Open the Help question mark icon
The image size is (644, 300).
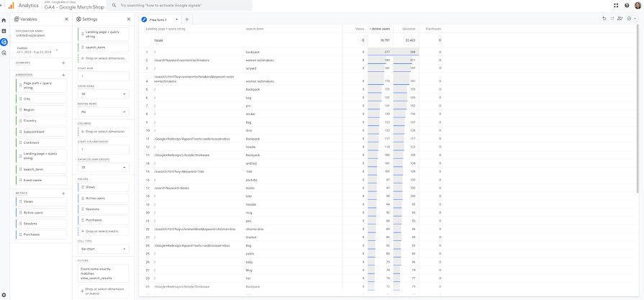[627, 5]
